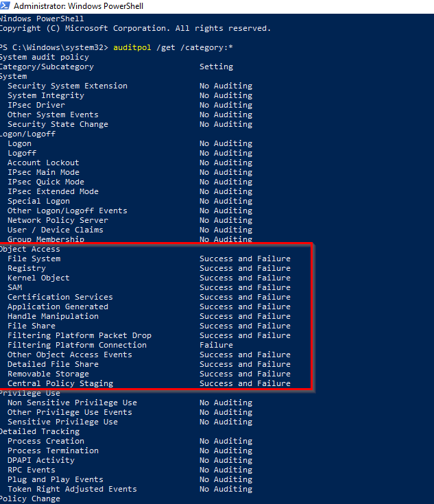Click the 'Detailed Tracking' category heading

pos(40,432)
